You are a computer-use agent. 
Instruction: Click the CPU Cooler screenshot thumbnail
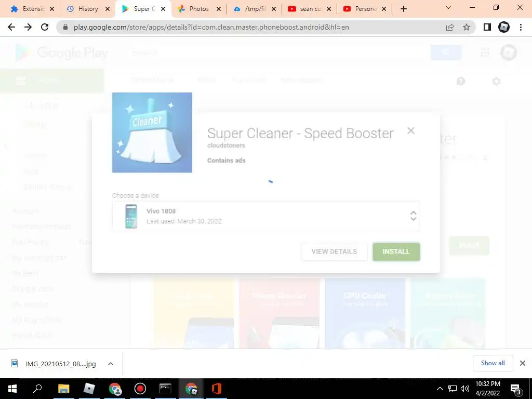coord(365,313)
